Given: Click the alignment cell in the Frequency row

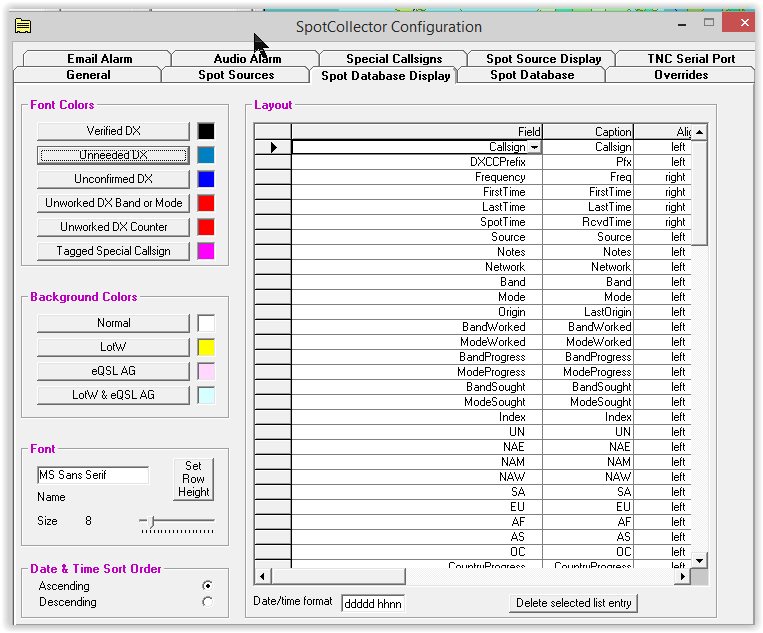Looking at the screenshot, I should [x=662, y=177].
